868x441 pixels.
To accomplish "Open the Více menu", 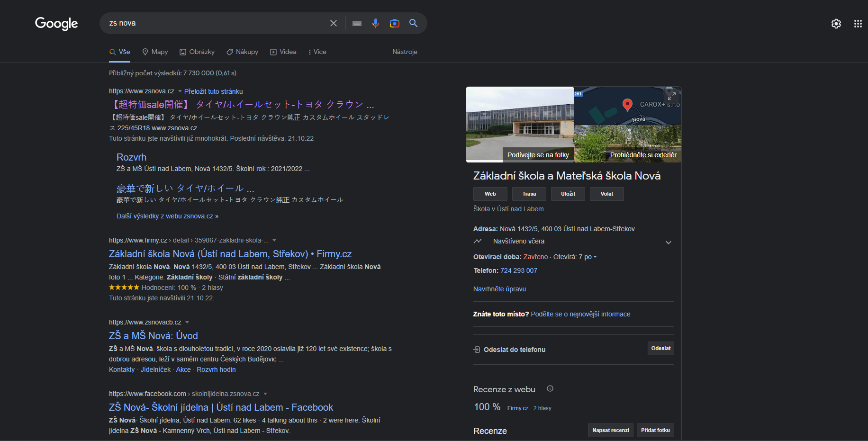I will 317,52.
